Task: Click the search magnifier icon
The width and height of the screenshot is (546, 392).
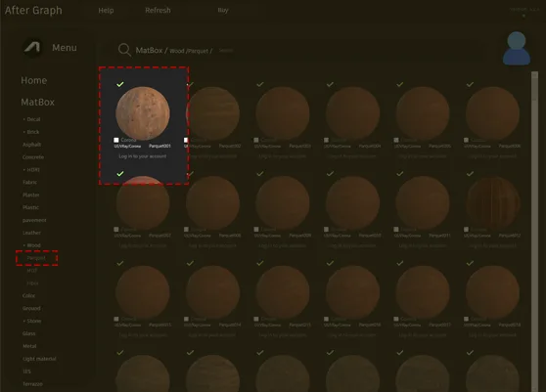Action: 124,50
